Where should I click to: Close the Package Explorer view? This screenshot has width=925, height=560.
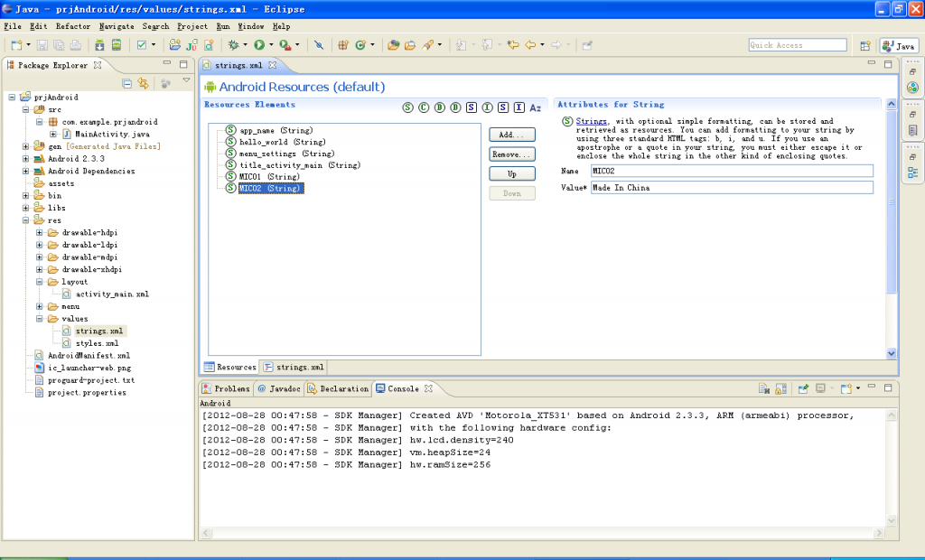tap(98, 65)
